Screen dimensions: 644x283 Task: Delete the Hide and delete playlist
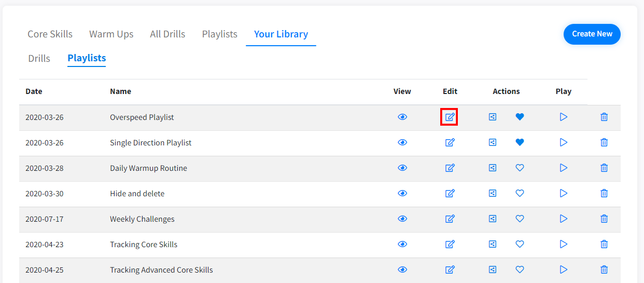coord(604,193)
